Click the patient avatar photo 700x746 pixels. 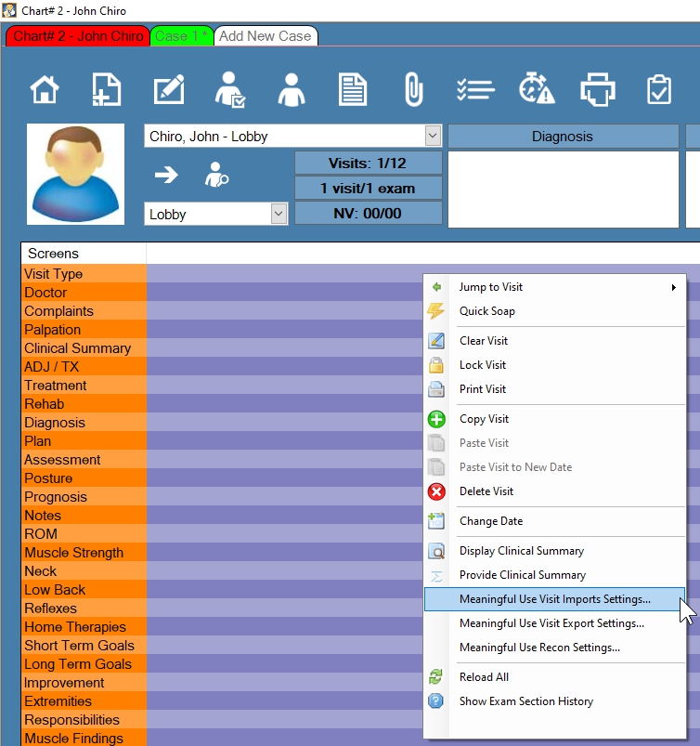tap(75, 175)
